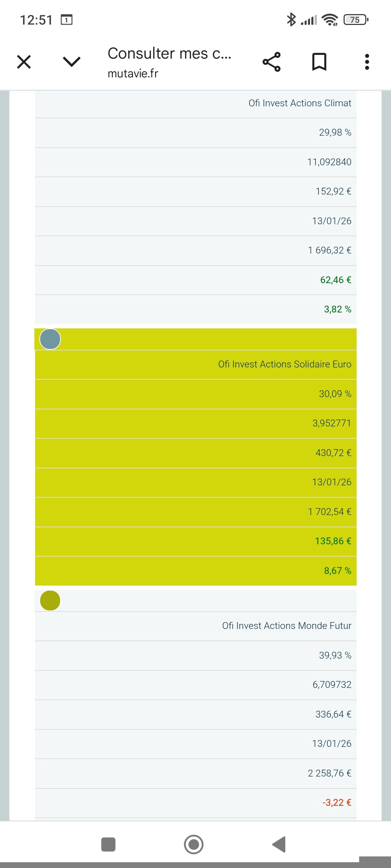The image size is (391, 868).
Task: Open Ofi Invest Actions Climat fund
Action: tap(300, 103)
